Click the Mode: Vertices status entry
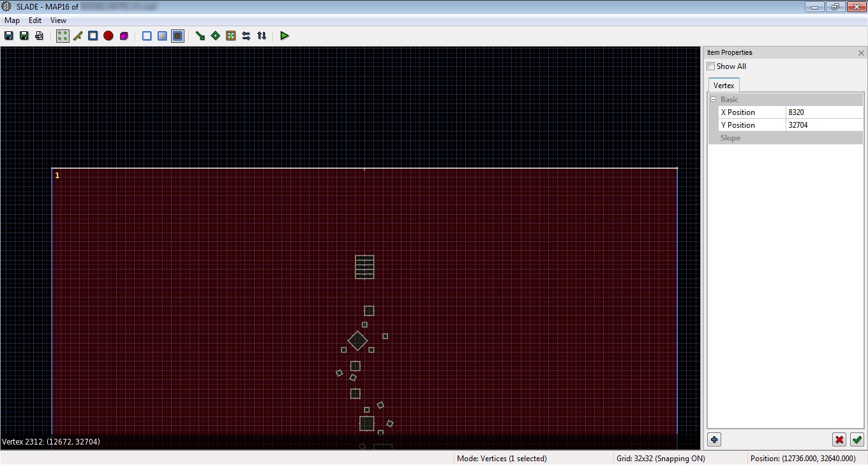This screenshot has height=465, width=868. (x=502, y=459)
